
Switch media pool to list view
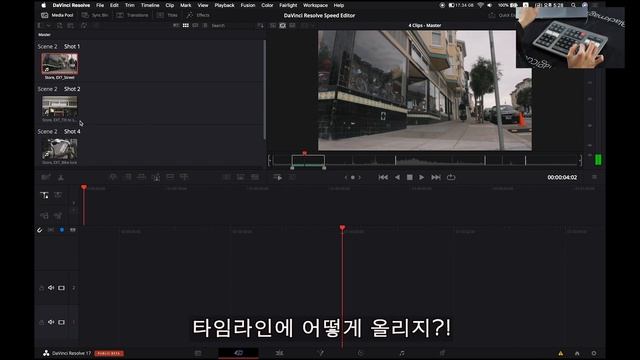click(x=205, y=25)
